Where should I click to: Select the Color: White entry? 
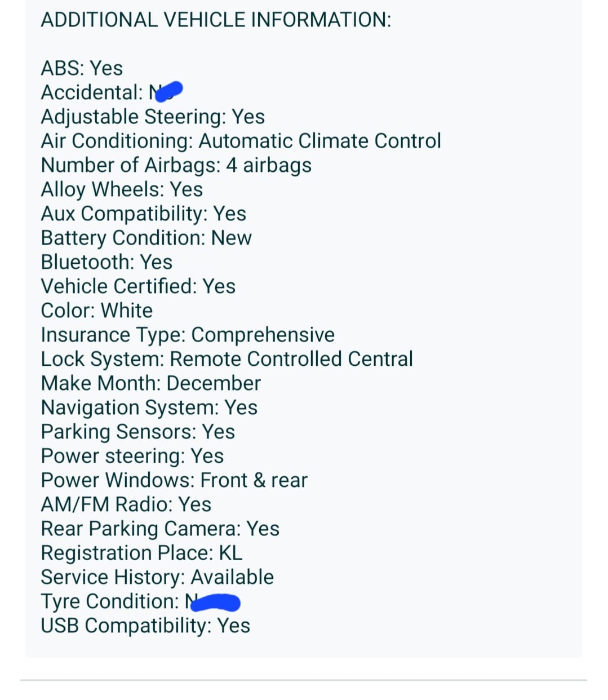96,311
